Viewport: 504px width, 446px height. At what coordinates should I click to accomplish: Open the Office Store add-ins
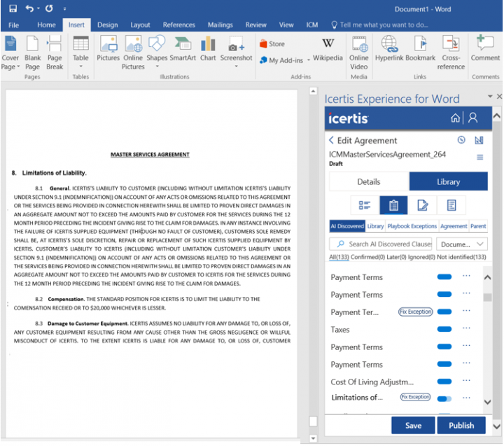272,43
